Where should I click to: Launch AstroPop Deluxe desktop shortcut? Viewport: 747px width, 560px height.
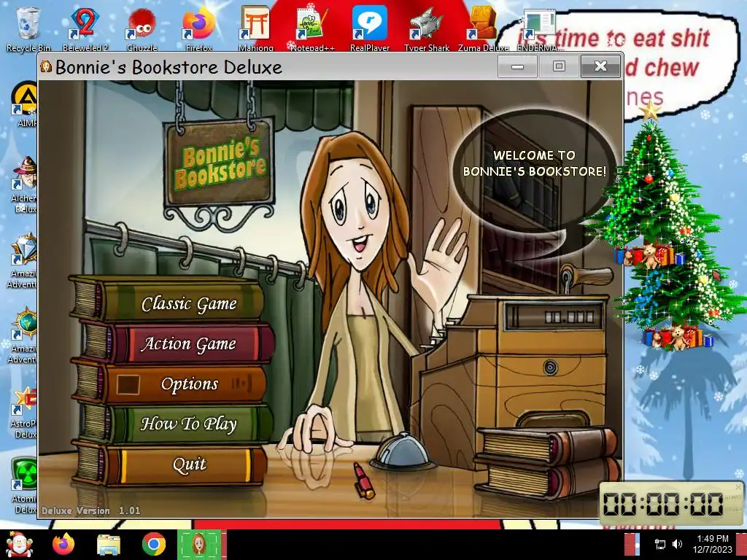tap(24, 413)
